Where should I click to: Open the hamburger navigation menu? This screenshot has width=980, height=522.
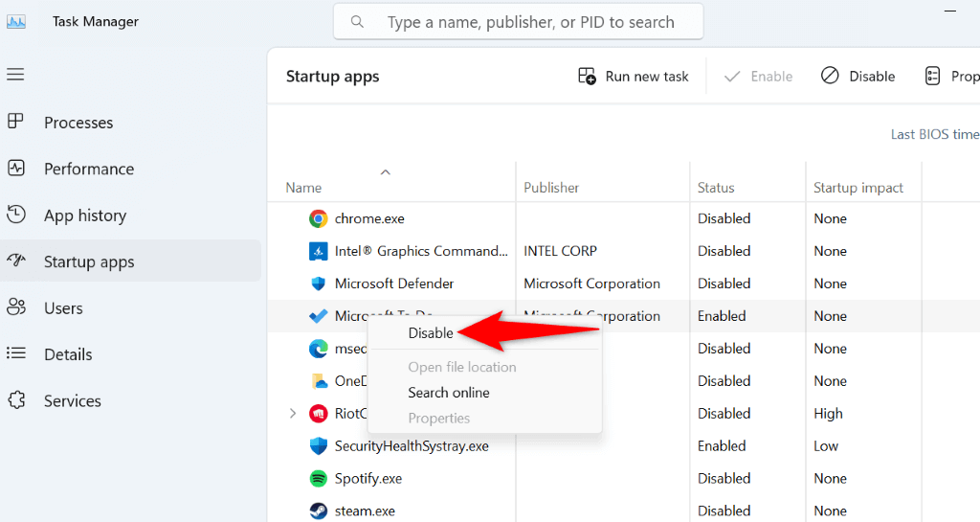click(x=15, y=75)
